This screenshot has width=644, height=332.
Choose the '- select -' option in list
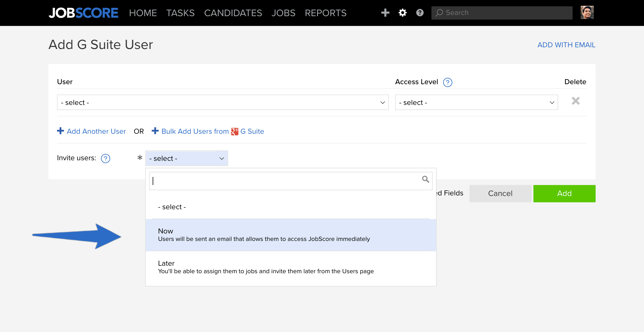[x=291, y=207]
